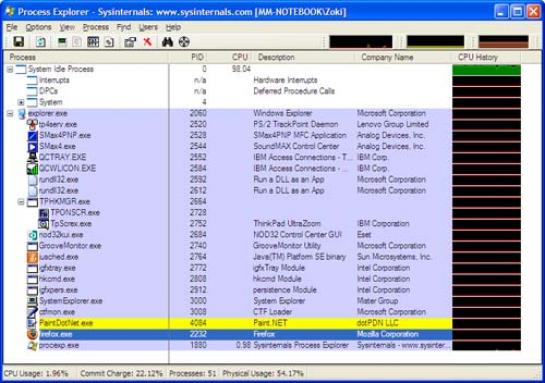
Task: Open the Process menu
Action: [x=96, y=27]
